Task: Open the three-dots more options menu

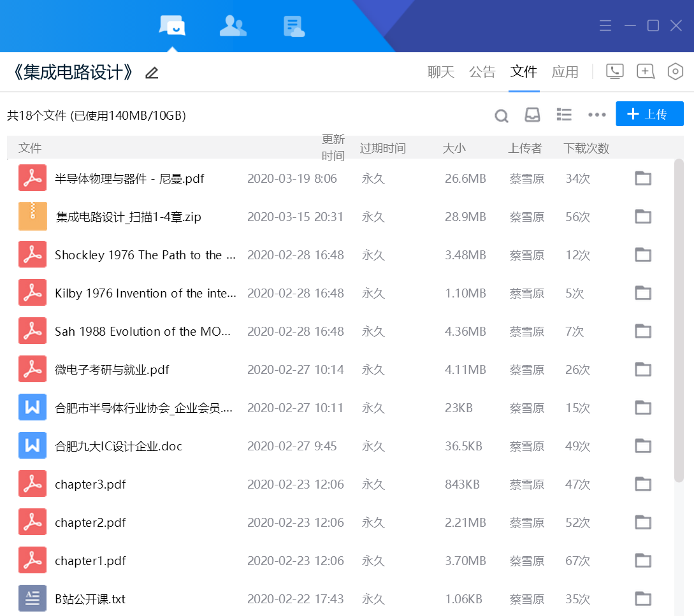Action: (x=596, y=115)
